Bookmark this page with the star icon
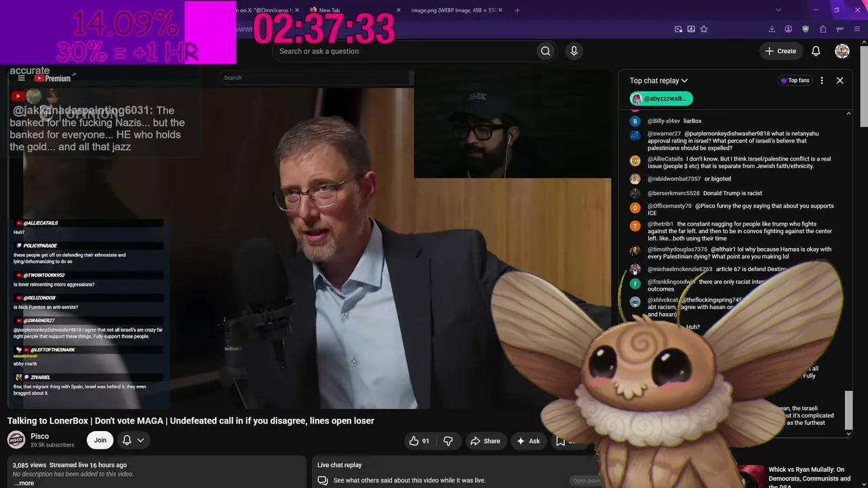 coord(704,29)
